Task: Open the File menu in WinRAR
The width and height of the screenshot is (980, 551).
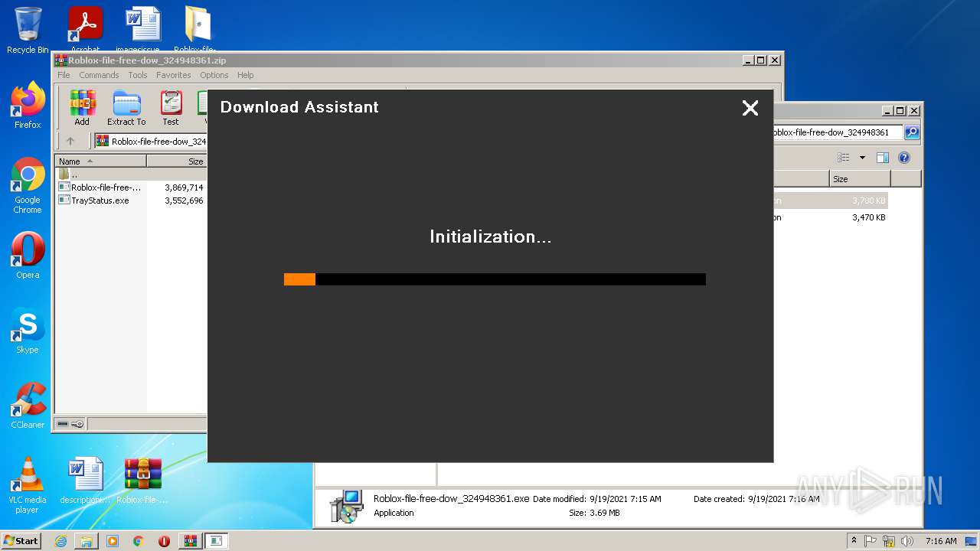Action: click(x=64, y=75)
